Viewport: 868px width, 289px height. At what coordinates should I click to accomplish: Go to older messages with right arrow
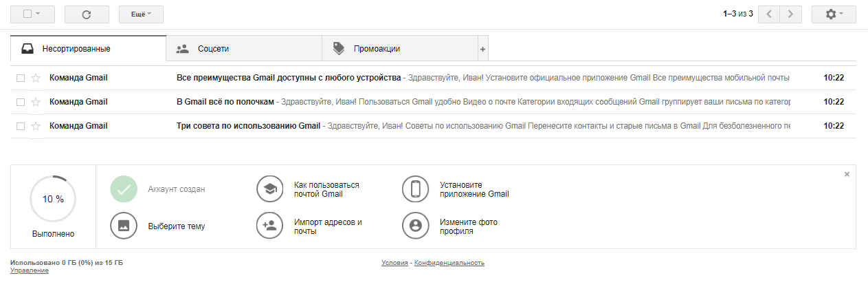pyautogui.click(x=791, y=14)
